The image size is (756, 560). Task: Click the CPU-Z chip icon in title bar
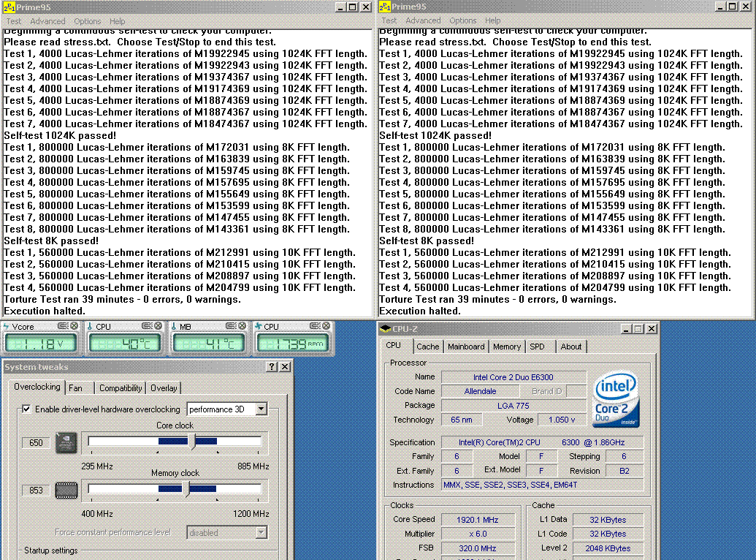click(385, 329)
